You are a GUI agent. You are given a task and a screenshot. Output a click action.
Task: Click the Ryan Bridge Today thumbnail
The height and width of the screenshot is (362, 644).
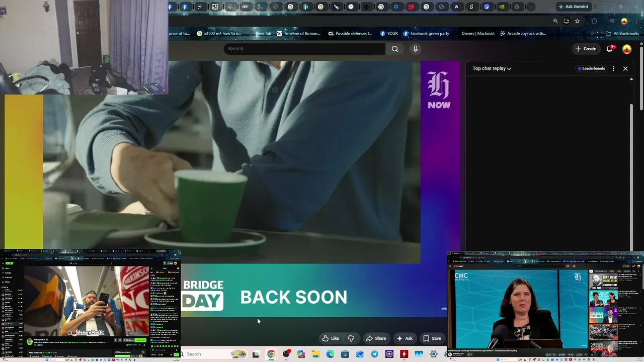603,315
